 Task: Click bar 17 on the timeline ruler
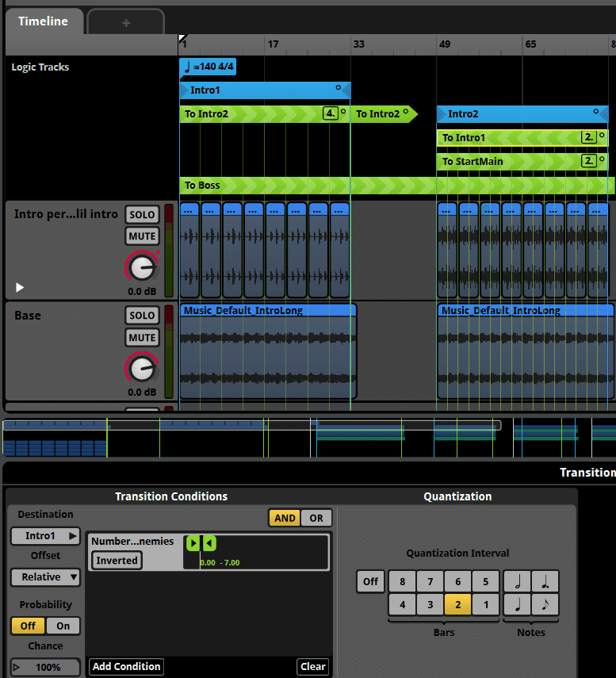tap(273, 44)
